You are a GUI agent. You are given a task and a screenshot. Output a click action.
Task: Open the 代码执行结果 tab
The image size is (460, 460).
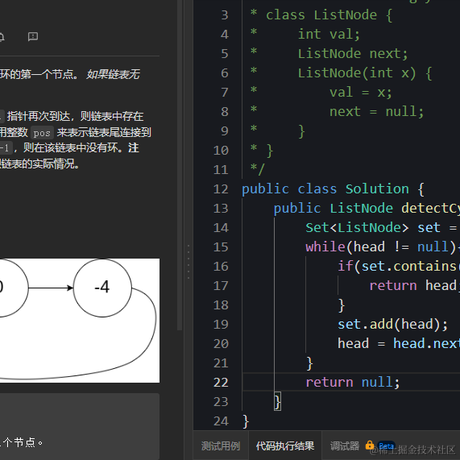click(x=285, y=446)
